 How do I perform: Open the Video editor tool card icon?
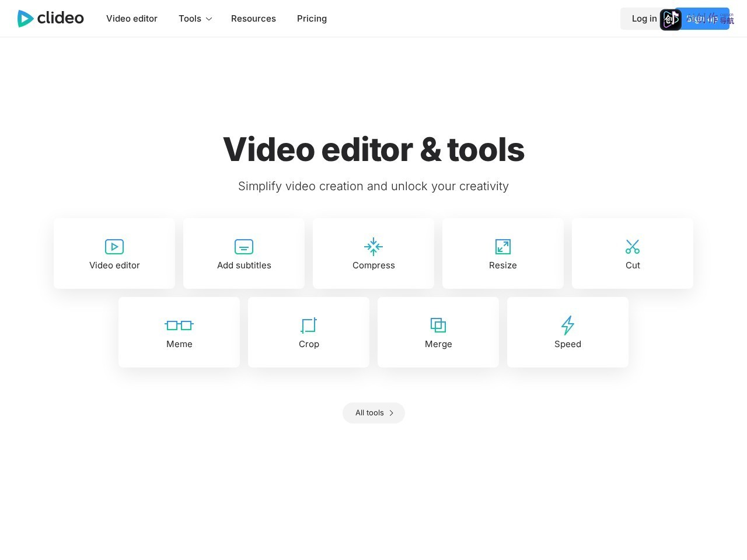(x=114, y=247)
